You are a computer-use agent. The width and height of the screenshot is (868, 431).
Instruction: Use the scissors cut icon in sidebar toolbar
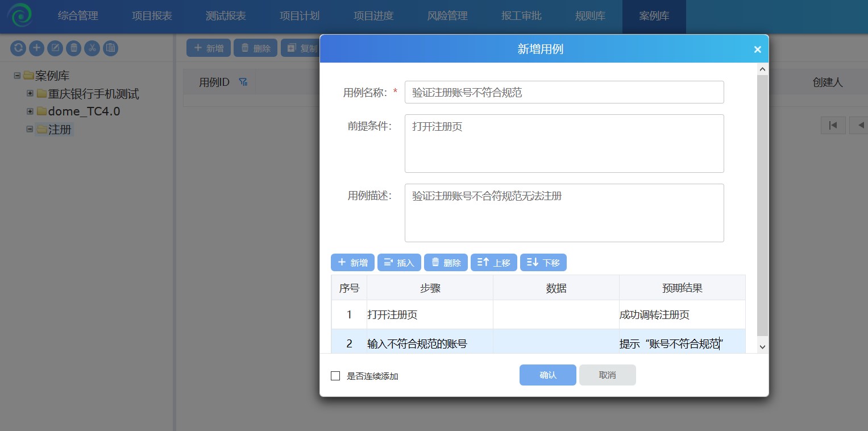click(x=92, y=48)
